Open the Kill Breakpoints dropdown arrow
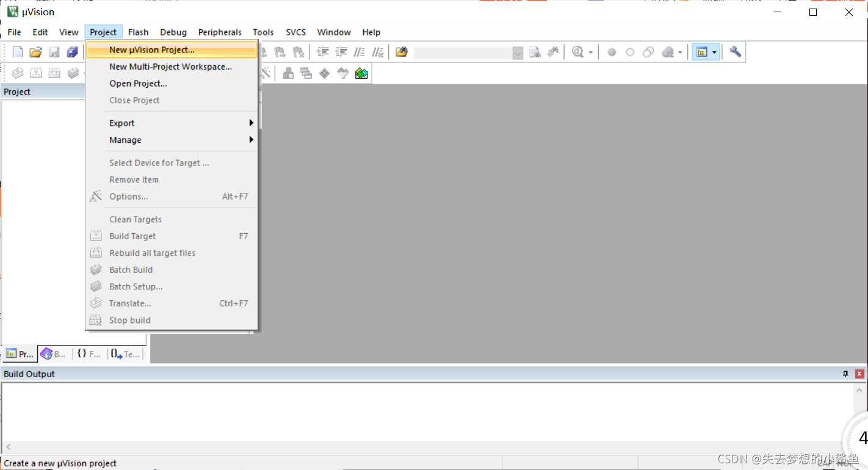This screenshot has height=470, width=868. click(x=680, y=53)
